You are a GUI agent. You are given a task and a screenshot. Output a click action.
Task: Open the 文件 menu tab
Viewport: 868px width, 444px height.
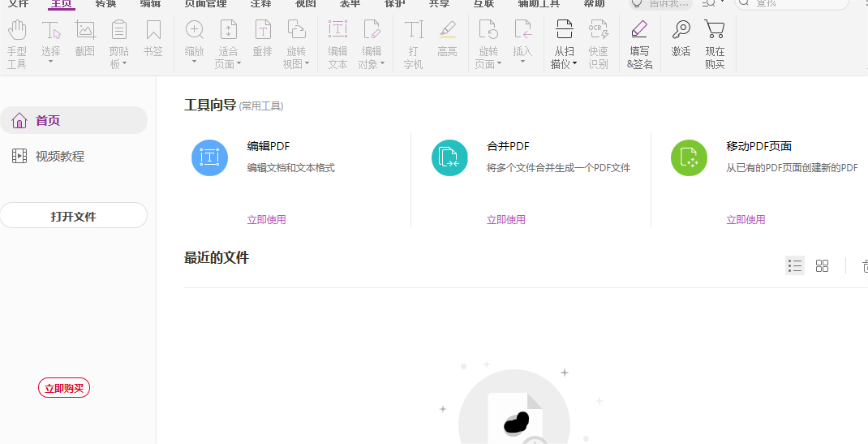[19, 3]
